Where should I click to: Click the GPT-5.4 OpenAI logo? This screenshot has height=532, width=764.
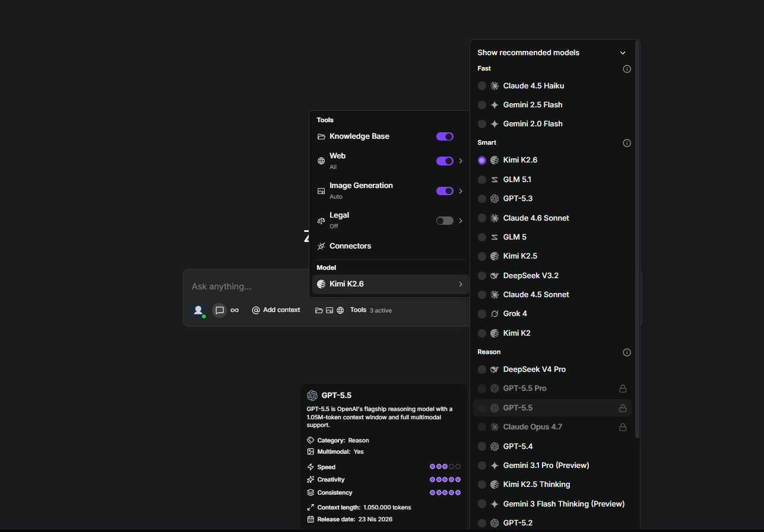[494, 447]
